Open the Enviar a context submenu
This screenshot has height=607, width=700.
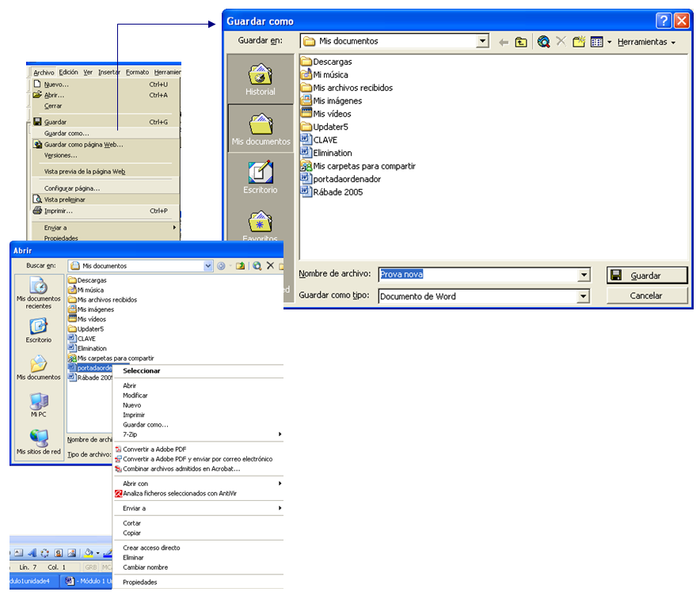[x=134, y=508]
